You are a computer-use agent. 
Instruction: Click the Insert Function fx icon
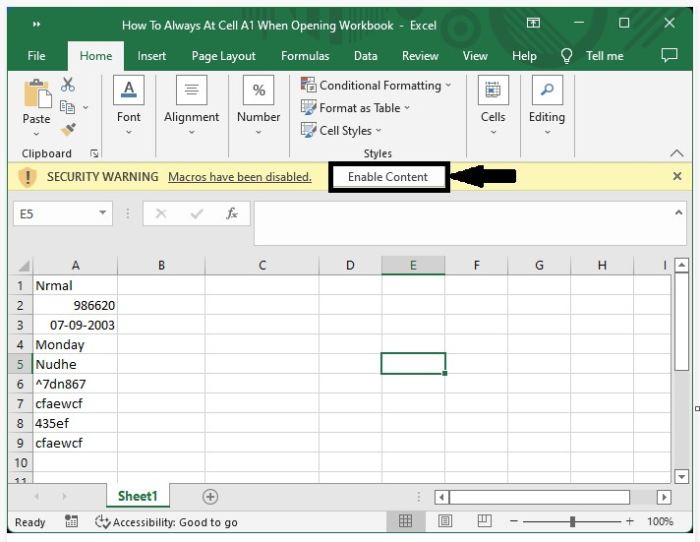click(232, 213)
